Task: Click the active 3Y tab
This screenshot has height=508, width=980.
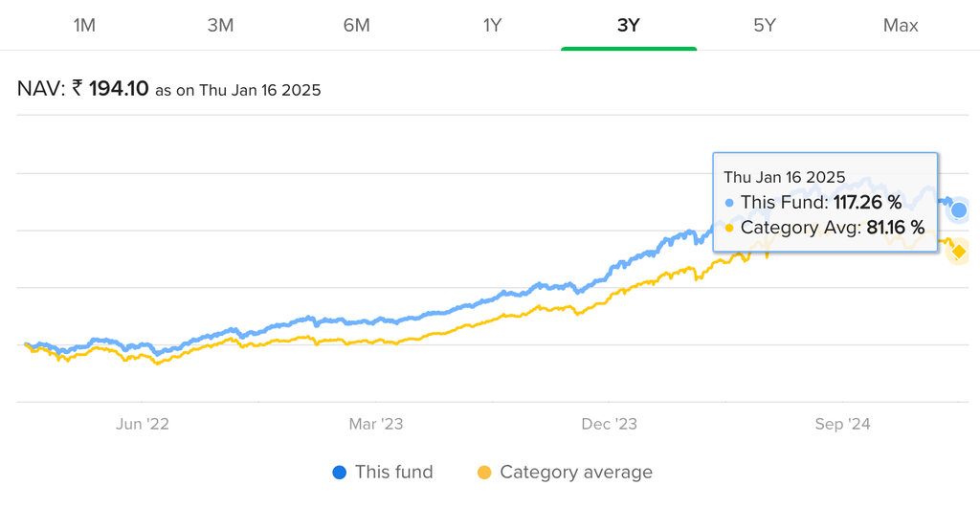Action: (628, 26)
